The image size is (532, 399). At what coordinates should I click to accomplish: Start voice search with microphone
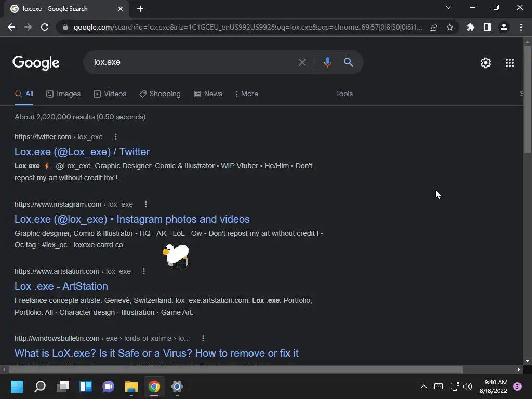[327, 62]
